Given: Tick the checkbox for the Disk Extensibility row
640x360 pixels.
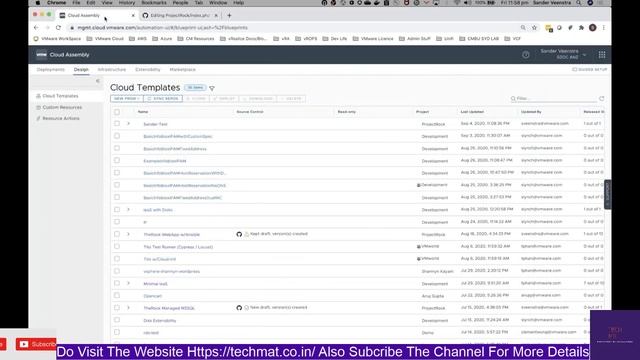Looking at the screenshot, I should pos(117,320).
